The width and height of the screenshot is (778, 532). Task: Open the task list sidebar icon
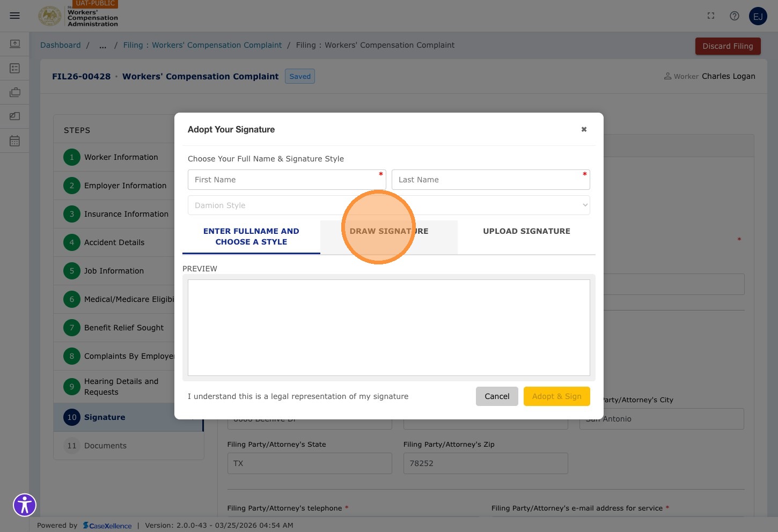(14, 68)
